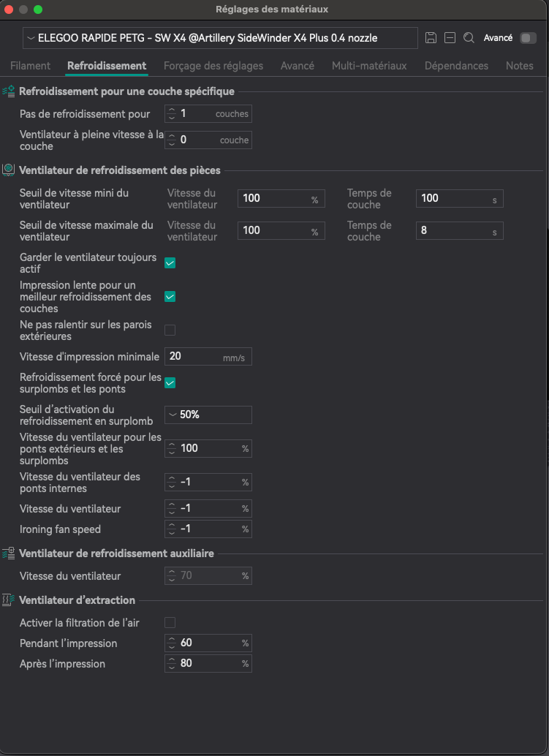Toggle the Avancé mode switch
The height and width of the screenshot is (756, 549).
[527, 38]
